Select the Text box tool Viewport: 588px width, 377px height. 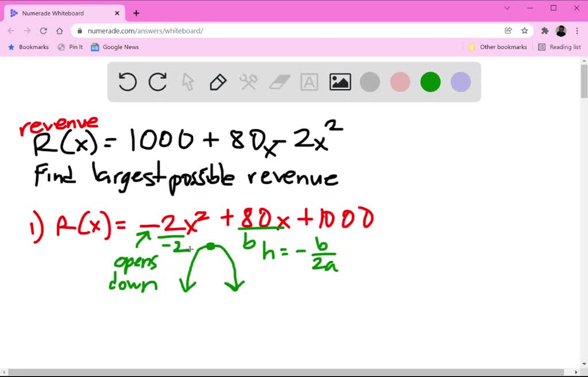pos(310,82)
